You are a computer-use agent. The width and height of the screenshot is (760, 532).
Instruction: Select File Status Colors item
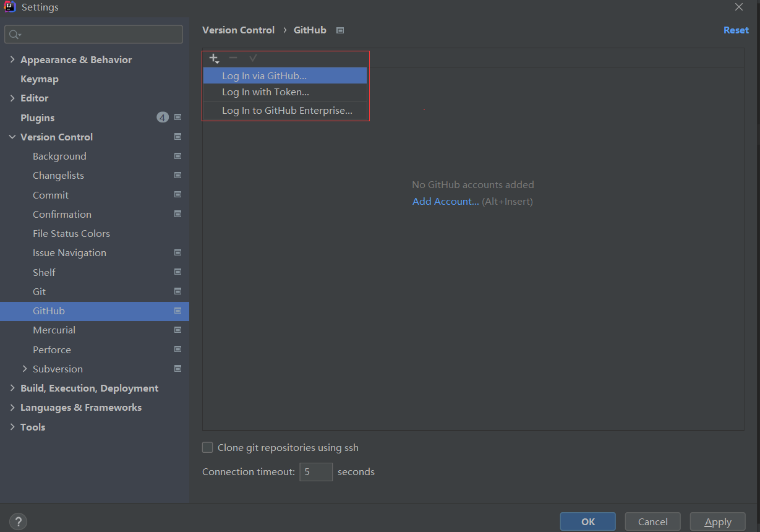[71, 233]
